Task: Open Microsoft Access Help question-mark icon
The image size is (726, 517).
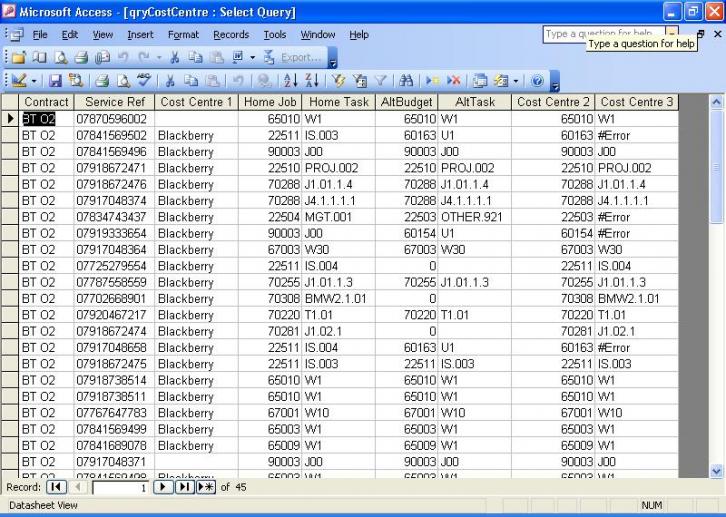Action: coord(537,81)
